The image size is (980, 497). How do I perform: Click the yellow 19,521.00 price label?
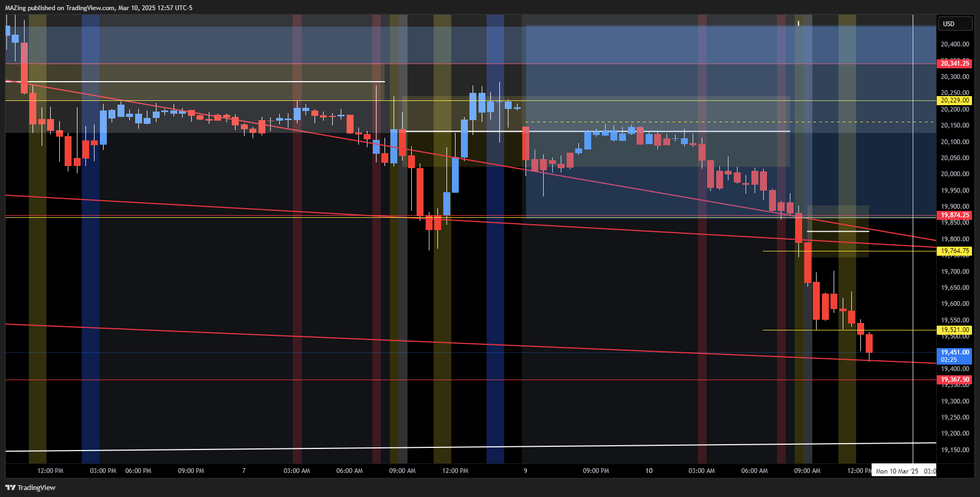coord(954,330)
